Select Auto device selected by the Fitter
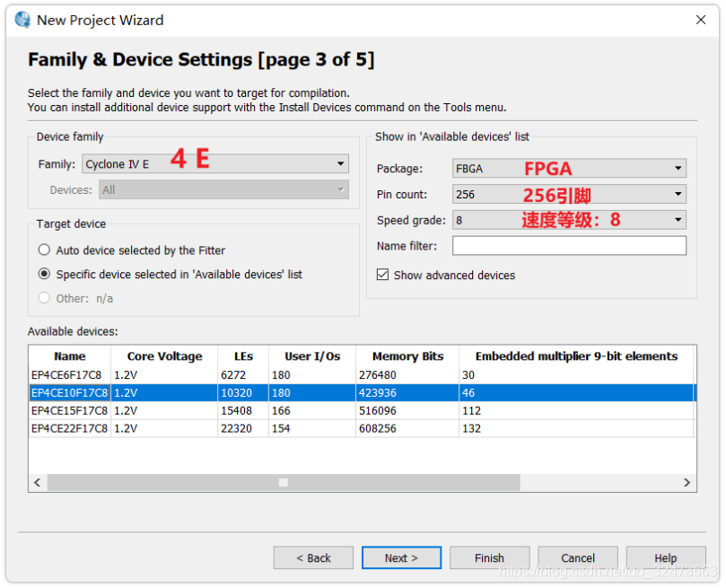This screenshot has width=726, height=588. 45,250
